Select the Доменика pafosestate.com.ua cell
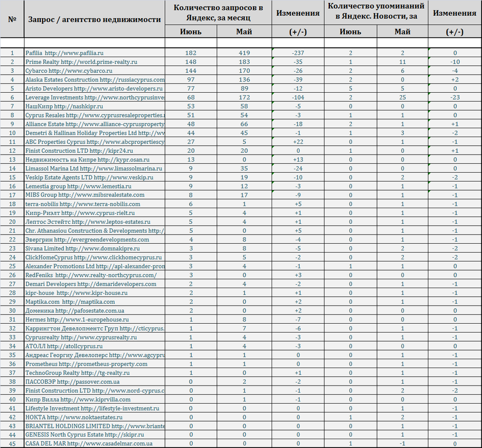 click(x=94, y=311)
